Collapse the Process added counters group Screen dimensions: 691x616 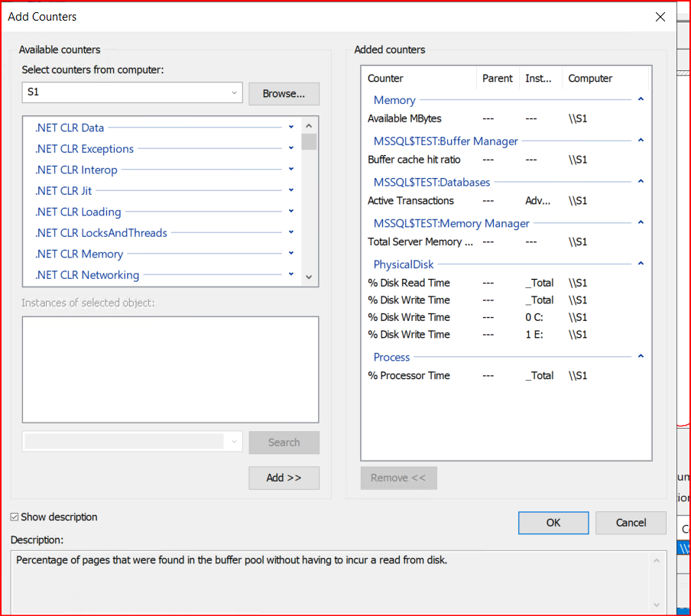641,357
